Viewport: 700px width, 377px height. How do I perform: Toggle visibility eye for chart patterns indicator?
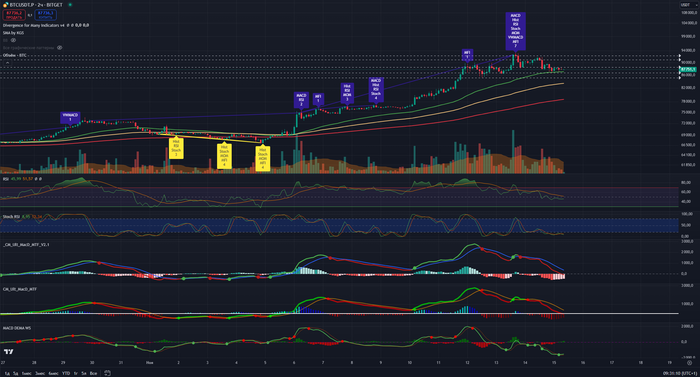click(60, 47)
